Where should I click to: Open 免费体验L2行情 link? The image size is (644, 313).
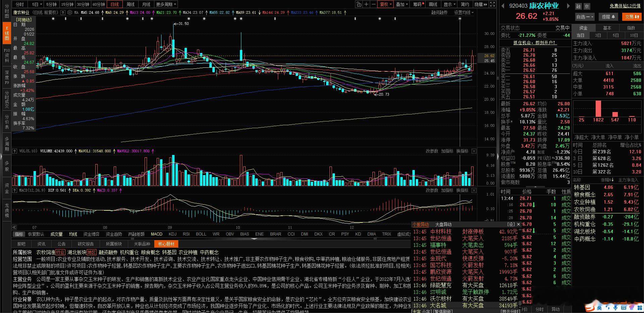[x=625, y=6]
